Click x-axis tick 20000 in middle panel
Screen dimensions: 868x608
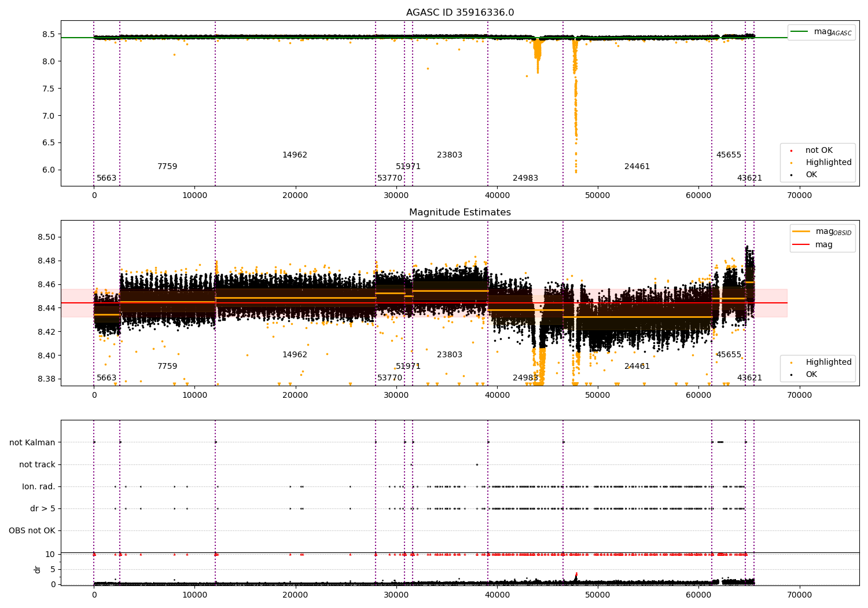[296, 395]
